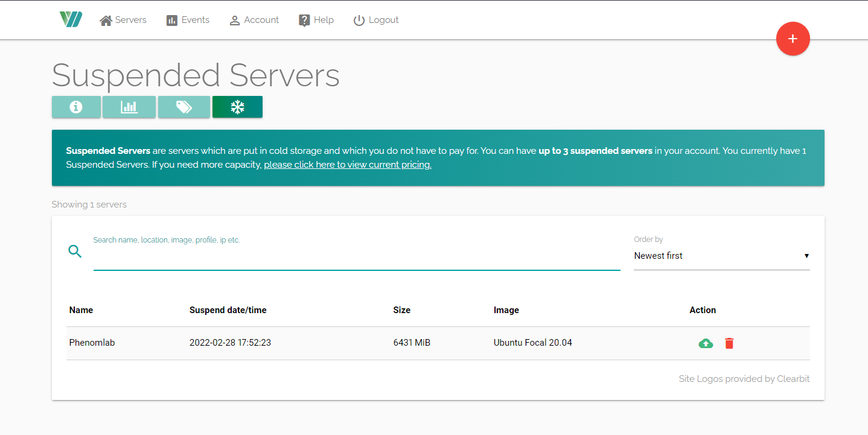Image resolution: width=868 pixels, height=435 pixels.
Task: Click the dropdown arrow beside Newest first
Action: tap(806, 256)
